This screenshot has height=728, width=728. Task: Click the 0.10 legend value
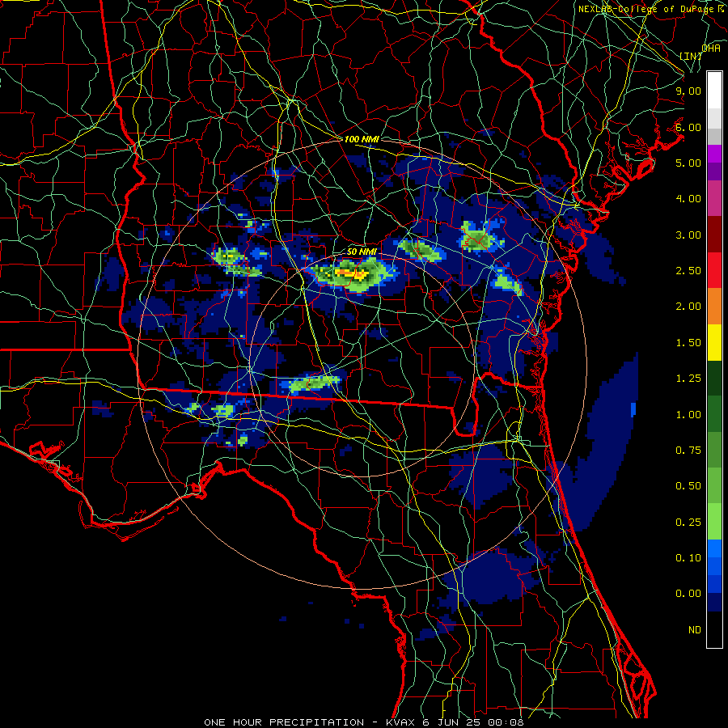(x=688, y=558)
